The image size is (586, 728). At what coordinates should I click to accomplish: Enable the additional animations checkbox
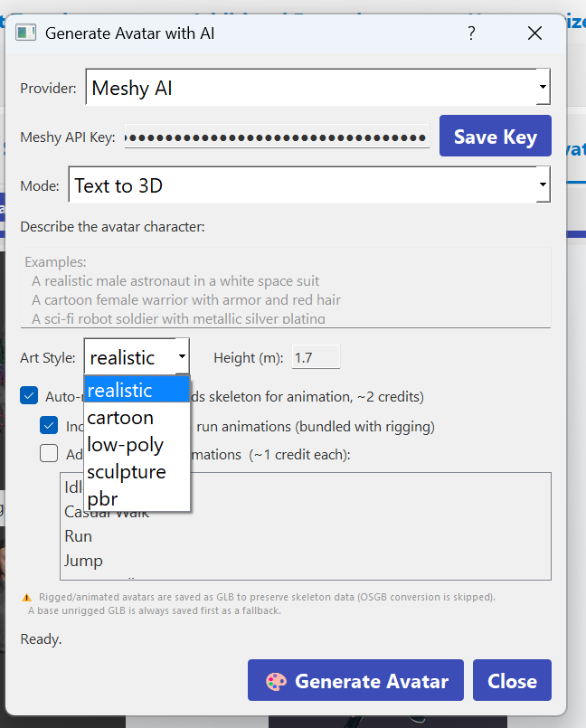(x=49, y=454)
